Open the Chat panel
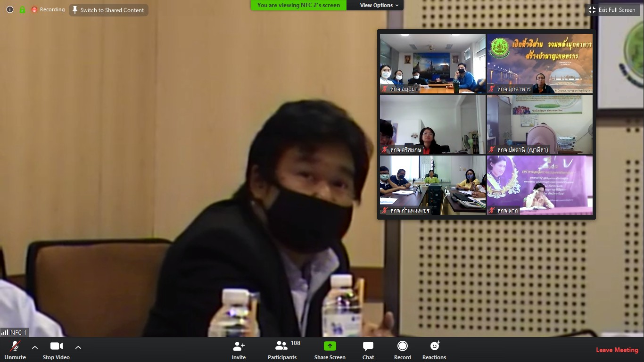This screenshot has width=644, height=362. coord(368,350)
